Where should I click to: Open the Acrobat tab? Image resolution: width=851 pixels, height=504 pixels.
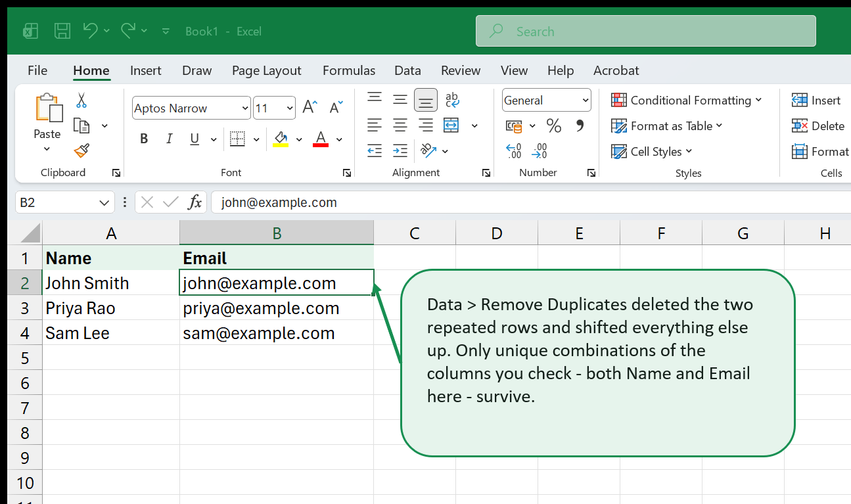click(616, 70)
